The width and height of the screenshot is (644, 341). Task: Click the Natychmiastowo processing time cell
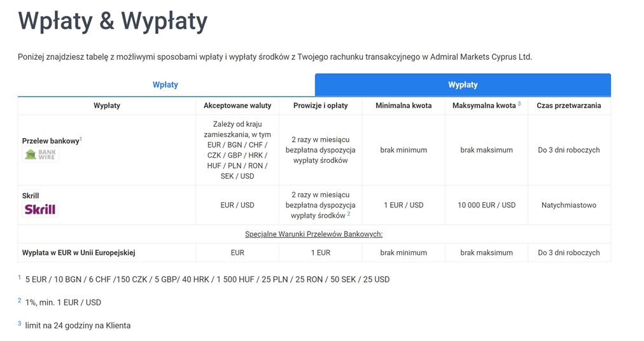click(569, 205)
